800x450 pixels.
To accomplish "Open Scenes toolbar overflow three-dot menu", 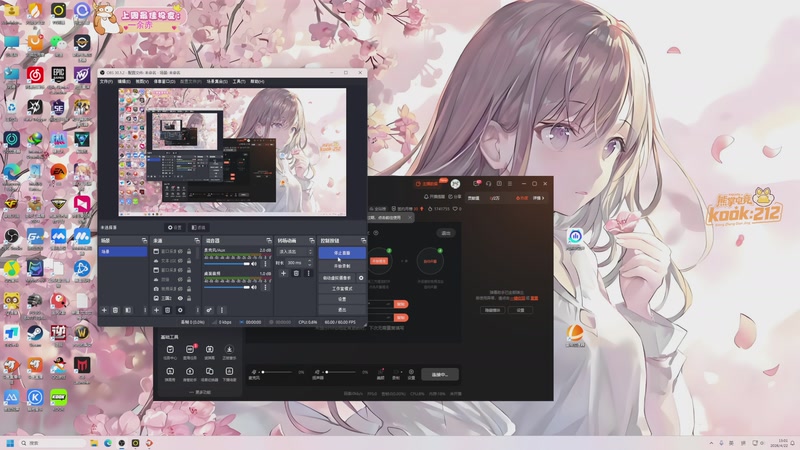I will (145, 310).
